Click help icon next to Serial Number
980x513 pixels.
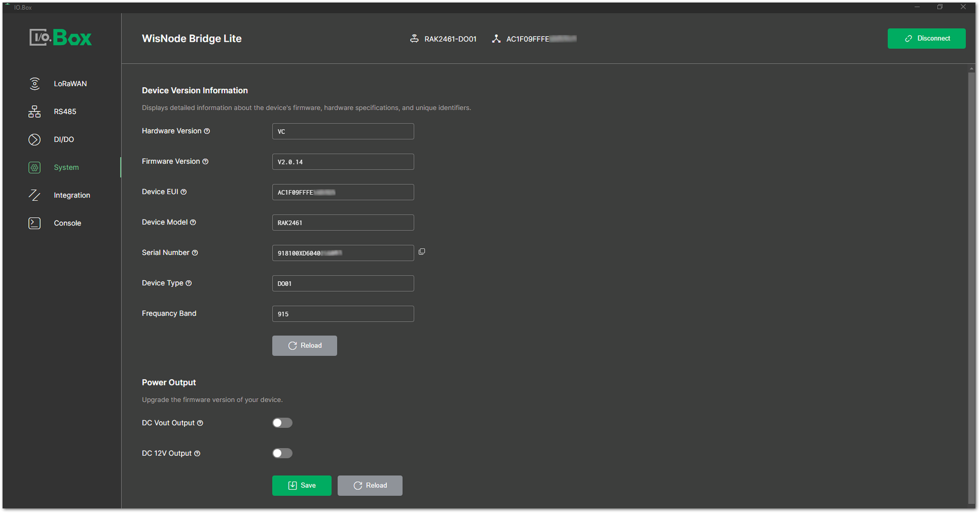point(194,253)
